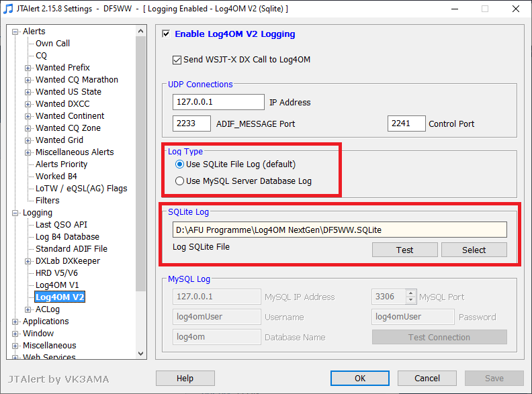532x394 pixels.
Task: Click tree scrollbar up arrow
Action: 141,31
